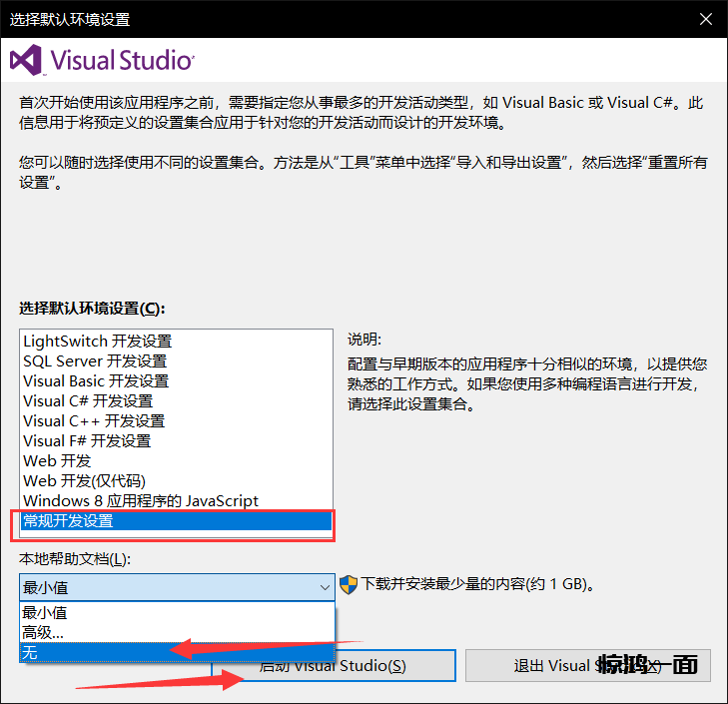Choose 高级... in the dropdown list
728x704 pixels.
point(43,632)
